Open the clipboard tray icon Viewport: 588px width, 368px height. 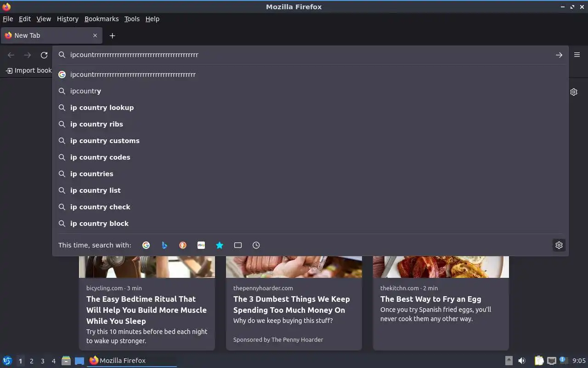(x=539, y=361)
